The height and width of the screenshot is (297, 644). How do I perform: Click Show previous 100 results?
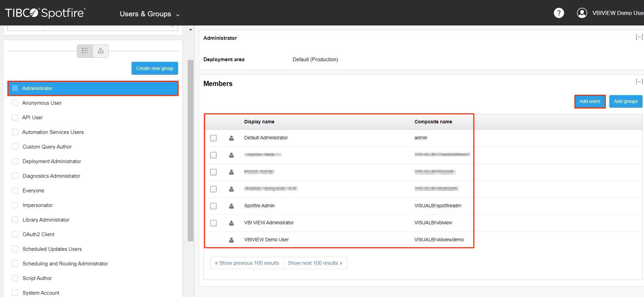pos(247,263)
